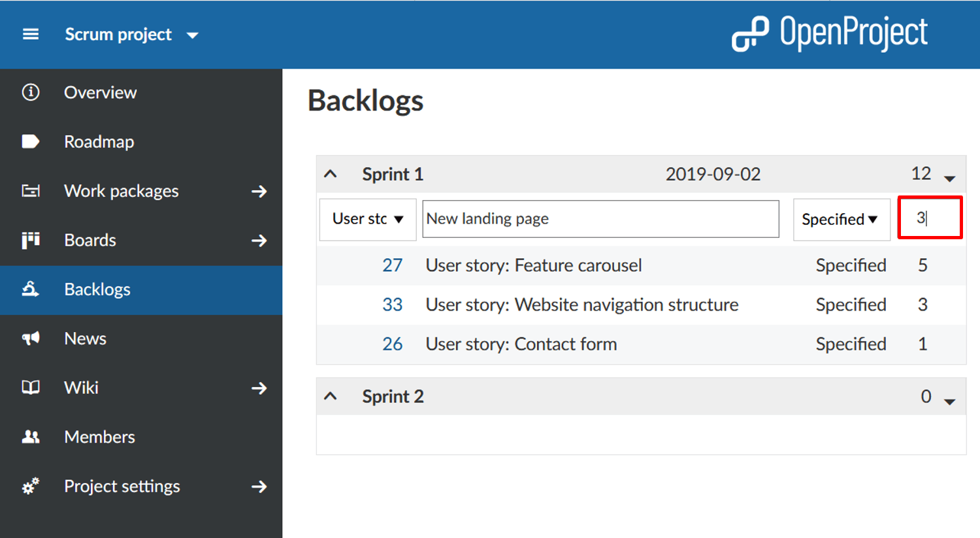Click the Overview info icon
Viewport: 980px width, 538px height.
30,92
